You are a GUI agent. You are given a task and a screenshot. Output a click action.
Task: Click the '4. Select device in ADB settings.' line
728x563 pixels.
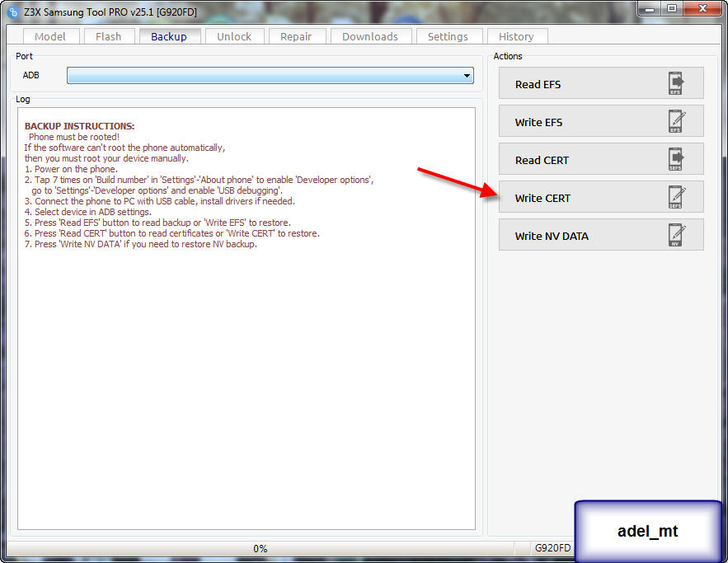coord(87,212)
